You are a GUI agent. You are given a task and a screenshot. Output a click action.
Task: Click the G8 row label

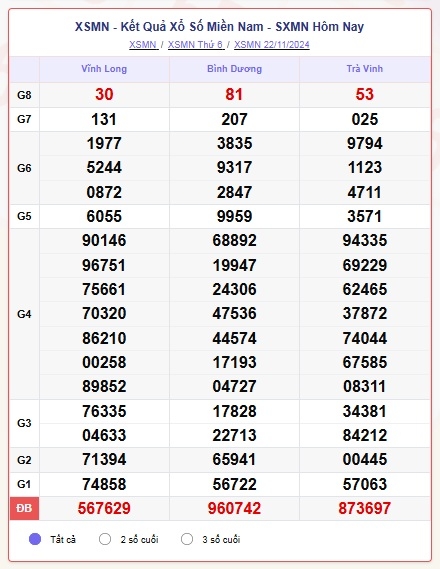(x=24, y=95)
